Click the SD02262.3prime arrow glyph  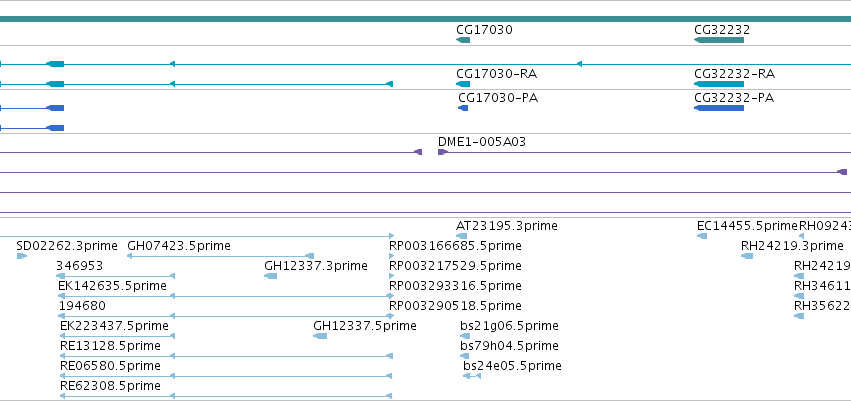coord(21,256)
